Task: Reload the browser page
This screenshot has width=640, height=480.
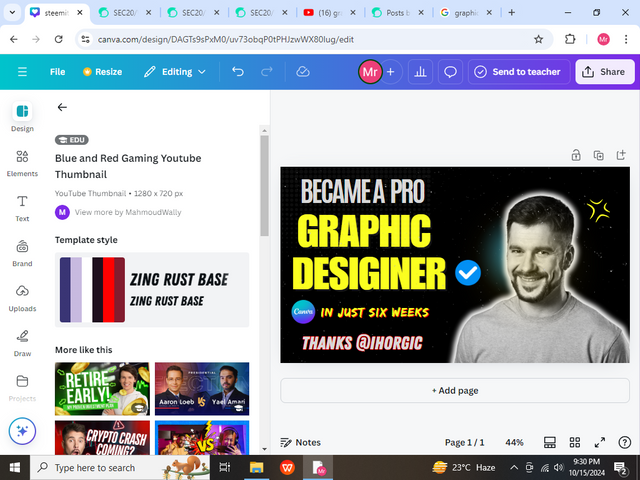Action: 59,39
